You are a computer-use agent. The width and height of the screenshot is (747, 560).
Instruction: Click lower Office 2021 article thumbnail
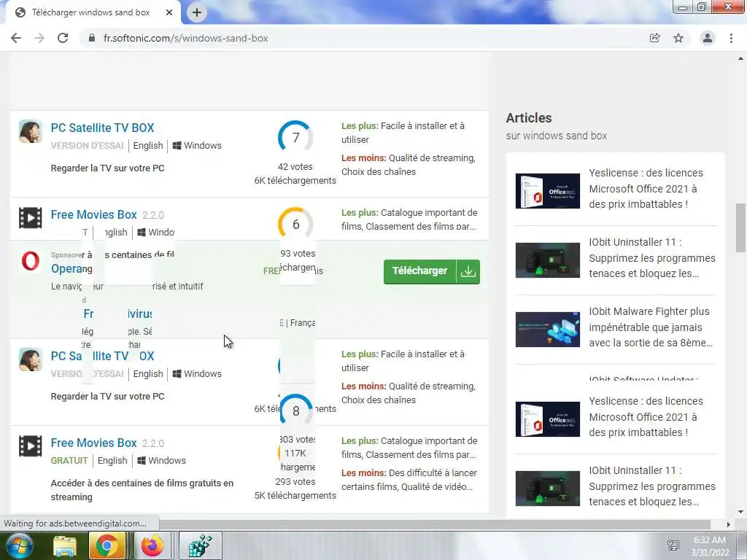coord(548,419)
